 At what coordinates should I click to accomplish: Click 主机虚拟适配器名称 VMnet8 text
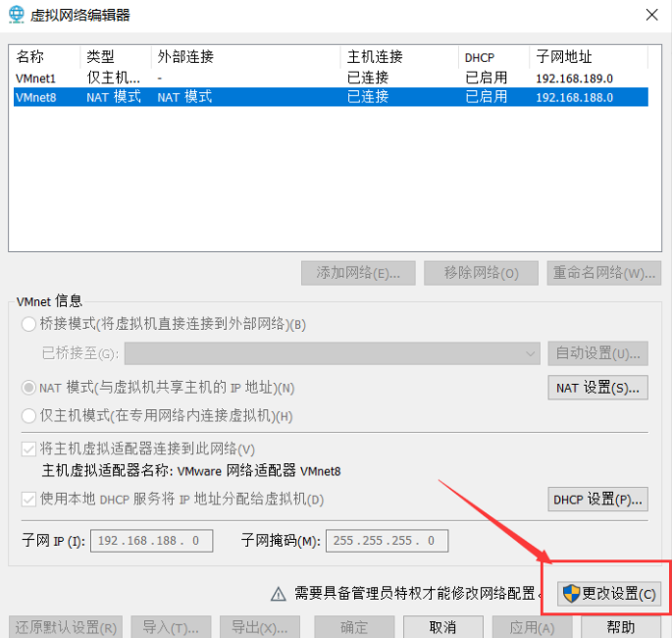[x=191, y=471]
